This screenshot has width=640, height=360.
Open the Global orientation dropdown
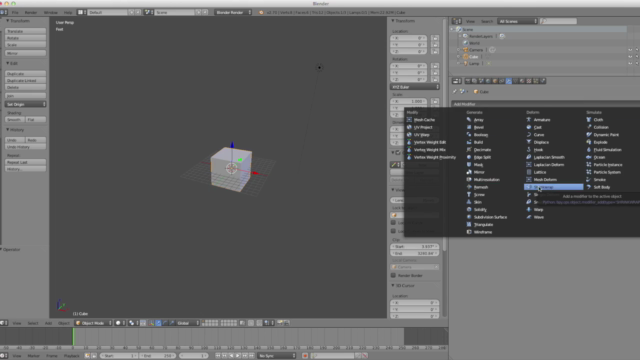pos(188,323)
